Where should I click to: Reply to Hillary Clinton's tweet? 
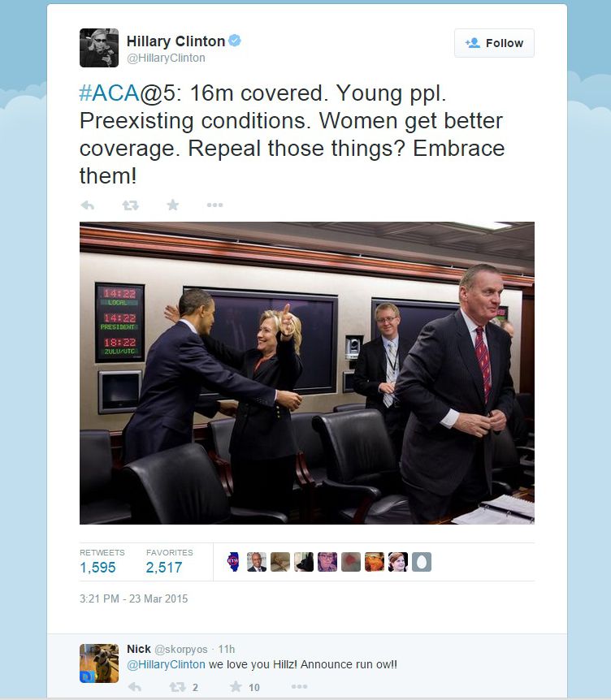88,205
